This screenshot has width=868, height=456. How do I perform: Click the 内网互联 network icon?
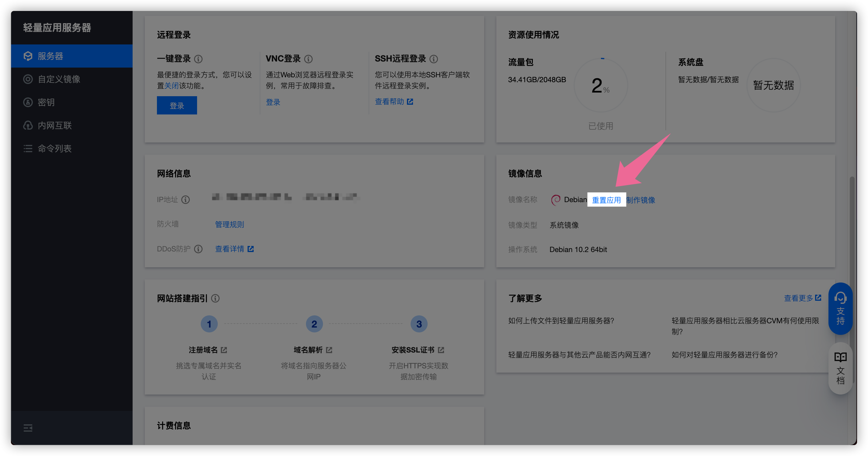(x=28, y=125)
